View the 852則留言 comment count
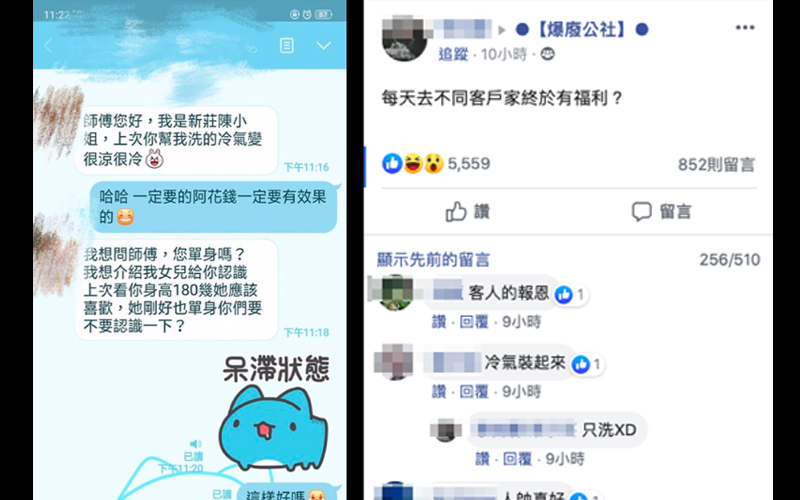Image resolution: width=800 pixels, height=500 pixels. click(x=716, y=164)
